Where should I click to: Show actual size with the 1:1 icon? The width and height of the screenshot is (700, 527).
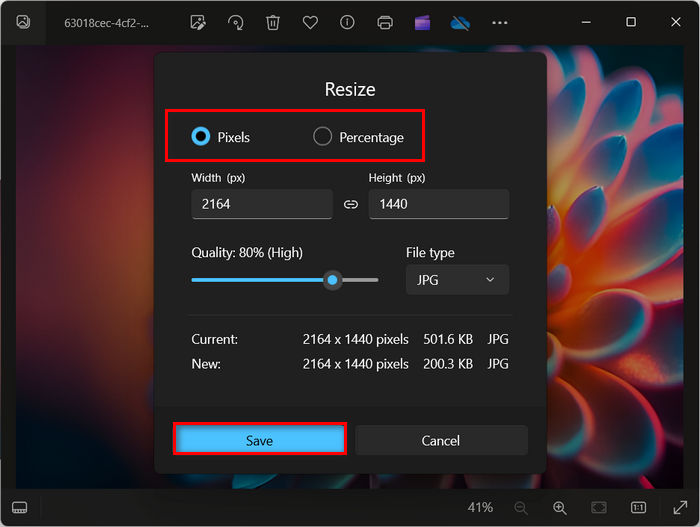point(638,507)
